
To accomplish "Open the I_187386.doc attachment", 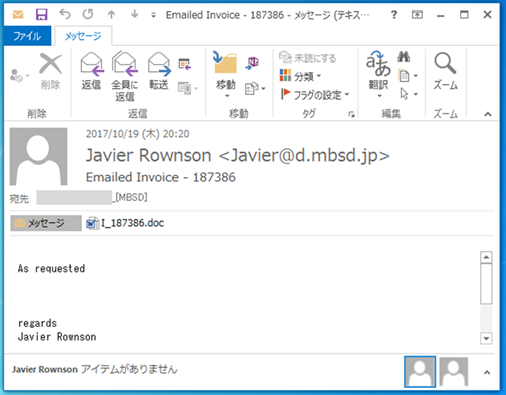I will (x=125, y=223).
